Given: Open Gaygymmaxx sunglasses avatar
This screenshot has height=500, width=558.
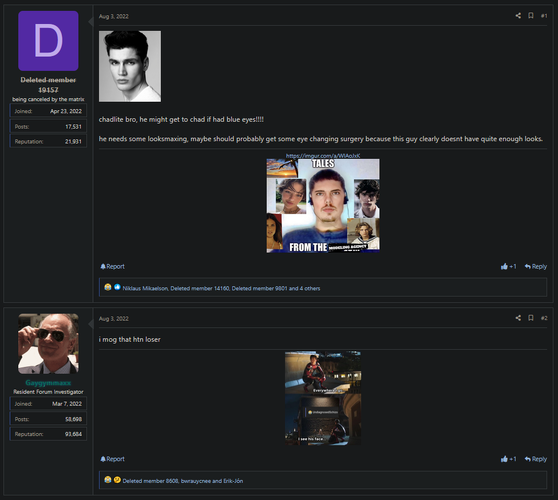Looking at the screenshot, I should 48,343.
